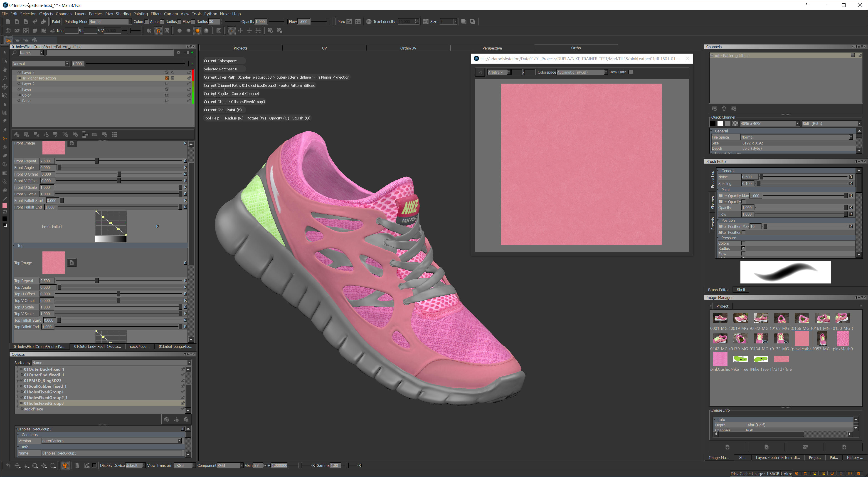Image resolution: width=868 pixels, height=477 pixels.
Task: Open the grid view icon in layers toolbar
Action: pos(115,134)
